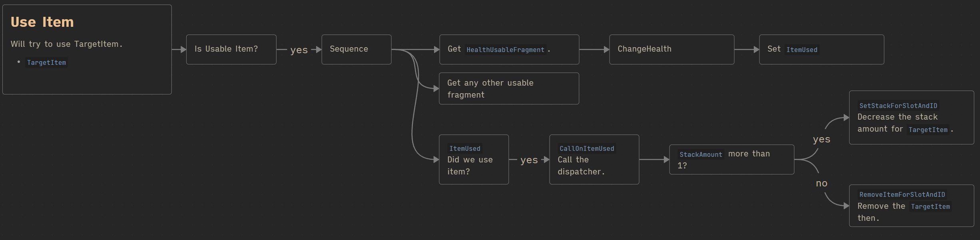
Task: Click yes label after Did we use item?
Action: (529, 160)
